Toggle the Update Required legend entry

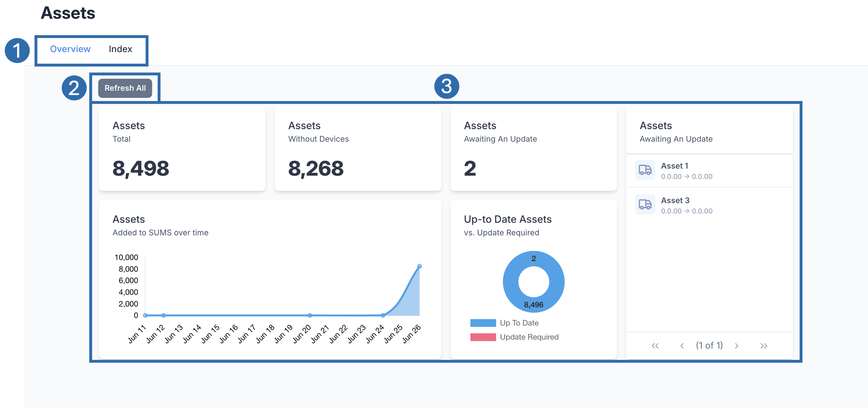[x=529, y=337]
